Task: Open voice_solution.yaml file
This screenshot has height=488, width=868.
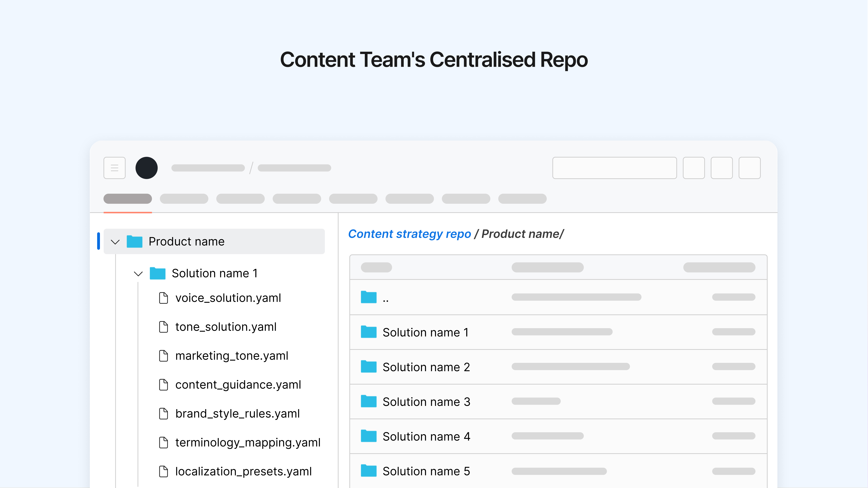Action: point(228,298)
